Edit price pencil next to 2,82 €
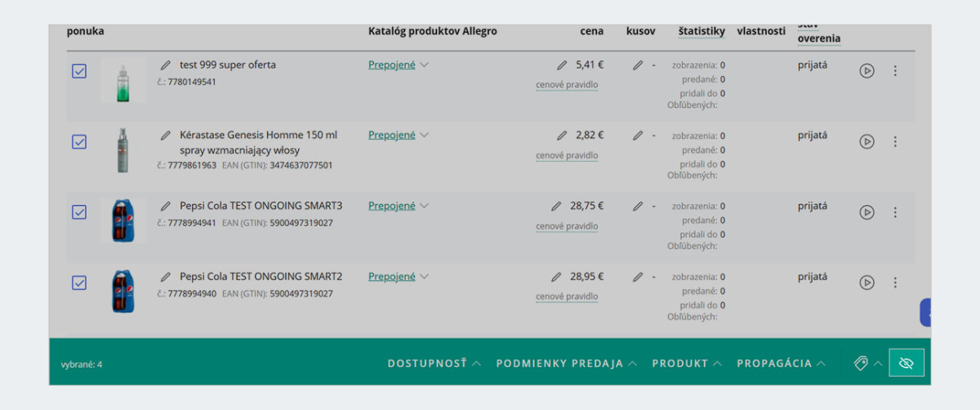 (x=562, y=136)
